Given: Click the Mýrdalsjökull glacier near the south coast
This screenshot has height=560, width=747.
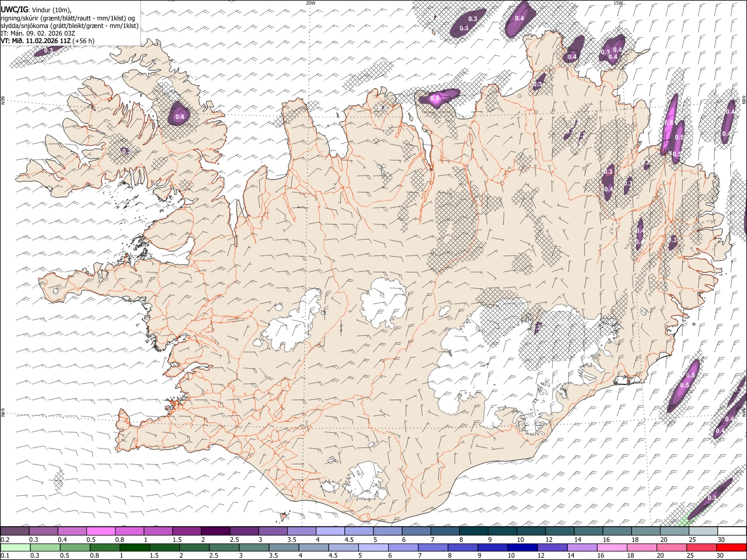Looking at the screenshot, I should (x=365, y=481).
